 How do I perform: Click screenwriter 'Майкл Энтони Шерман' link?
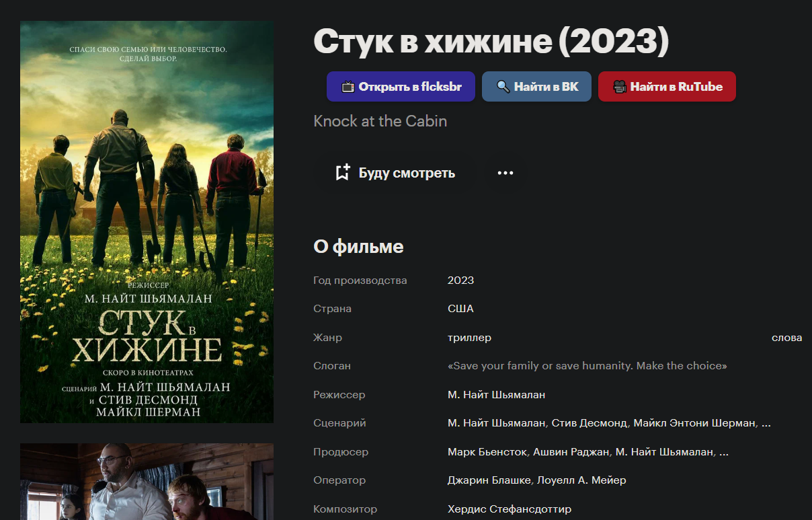(x=696, y=423)
